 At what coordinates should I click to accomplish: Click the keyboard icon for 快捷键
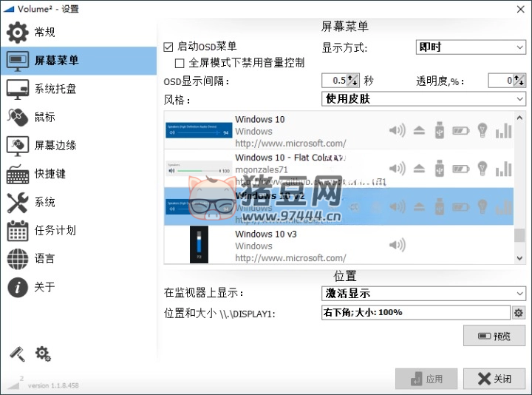[x=17, y=174]
